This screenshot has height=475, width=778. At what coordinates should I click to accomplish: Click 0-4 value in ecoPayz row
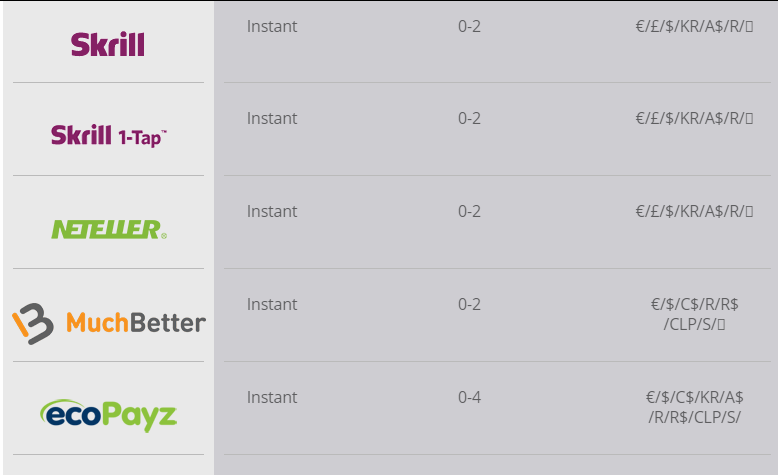[469, 398]
